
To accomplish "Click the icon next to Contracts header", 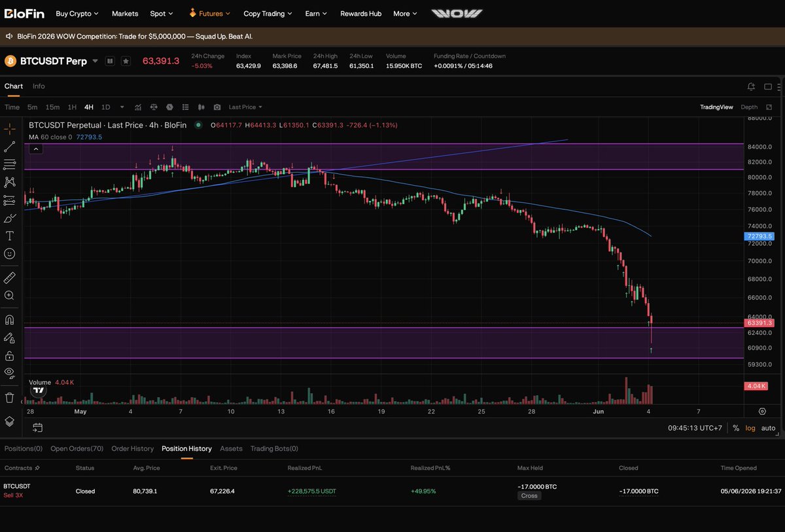I will tap(37, 469).
